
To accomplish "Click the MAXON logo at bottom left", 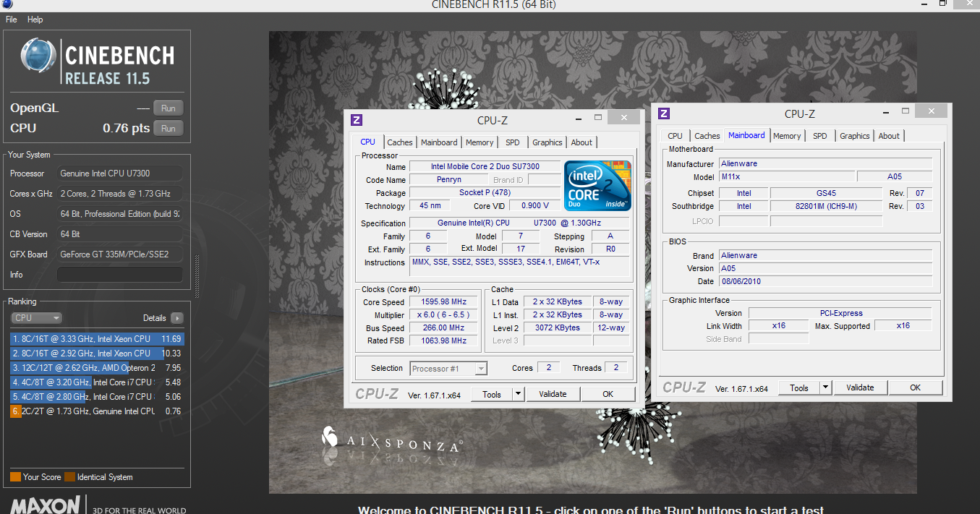I will coord(45,505).
